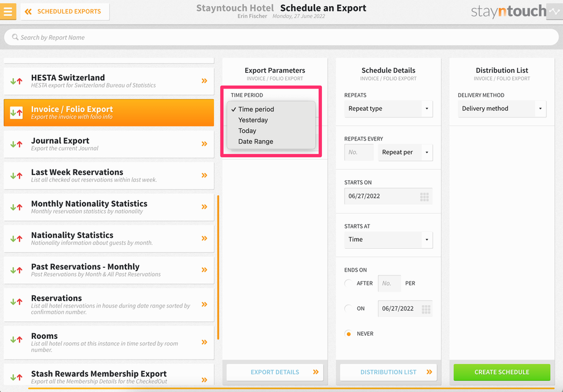The height and width of the screenshot is (392, 563).
Task: Choose Date Range in time period list
Action: click(271, 141)
